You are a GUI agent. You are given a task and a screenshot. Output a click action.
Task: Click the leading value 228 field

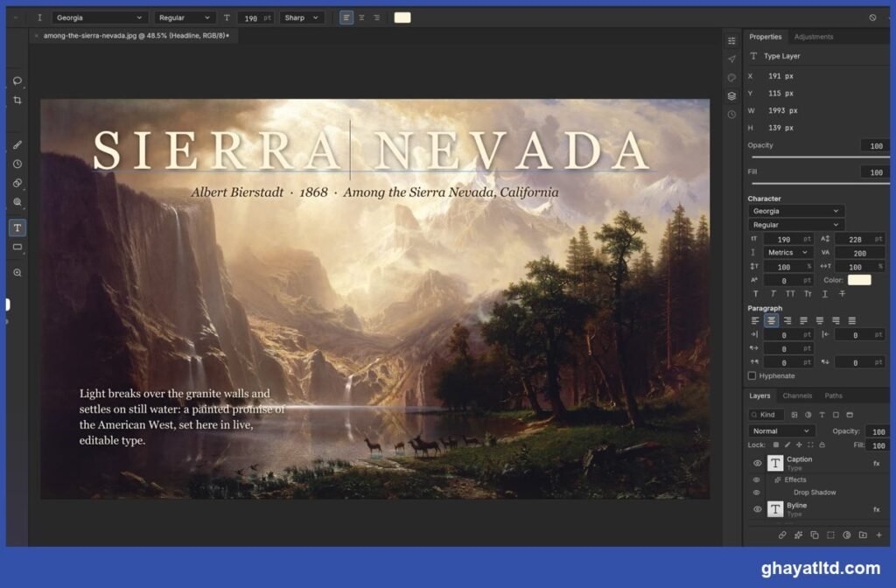[860, 239]
